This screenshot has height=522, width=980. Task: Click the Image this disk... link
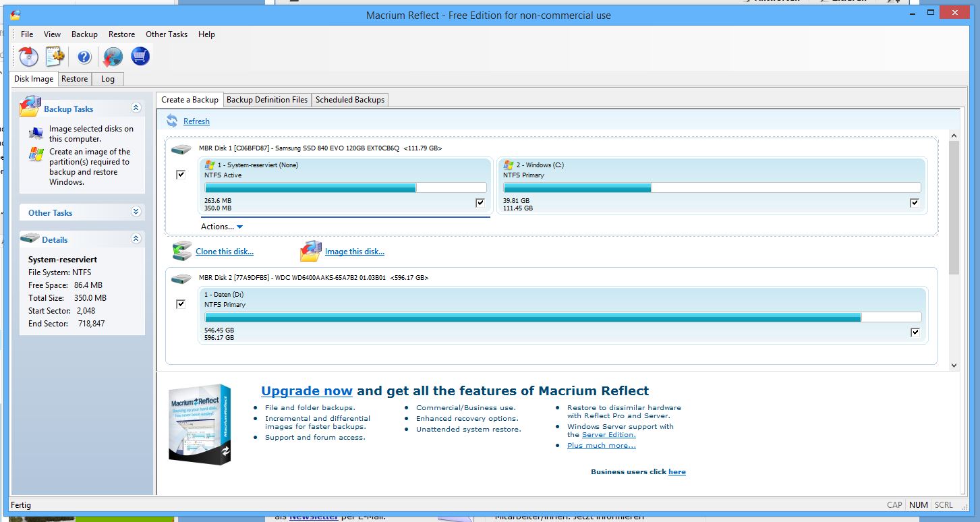tap(355, 252)
